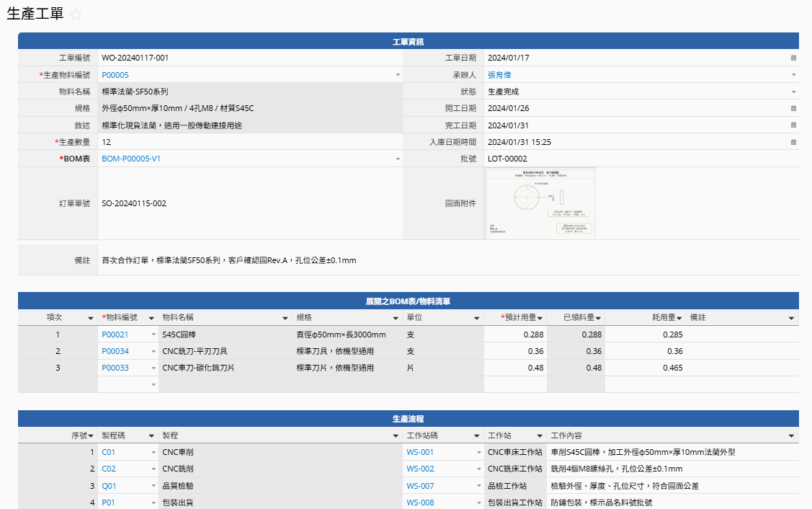Select the 工作內容 cell 防鏽包裝，標示品名料號批號
Image resolution: width=812 pixels, height=509 pixels.
pos(673,503)
